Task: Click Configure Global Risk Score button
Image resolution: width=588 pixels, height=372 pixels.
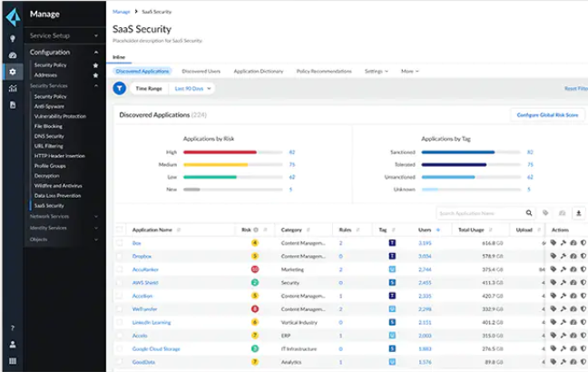Action: click(x=547, y=115)
